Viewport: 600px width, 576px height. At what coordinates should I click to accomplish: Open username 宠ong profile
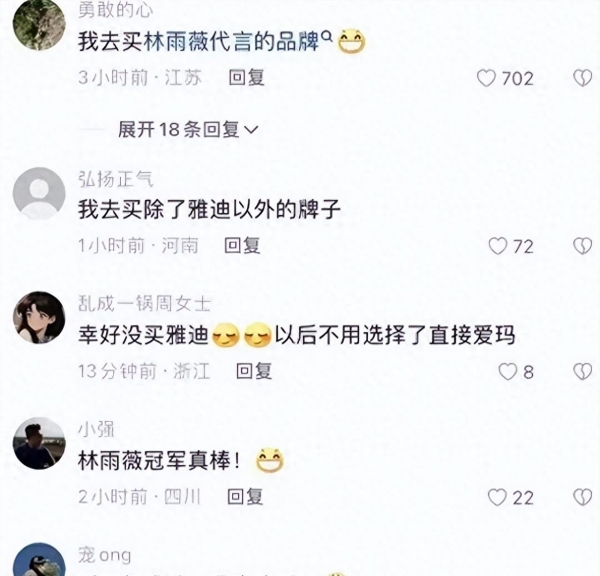(104, 555)
